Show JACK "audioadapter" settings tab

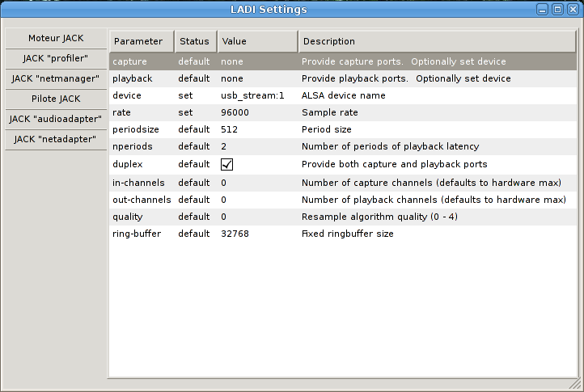(56, 120)
